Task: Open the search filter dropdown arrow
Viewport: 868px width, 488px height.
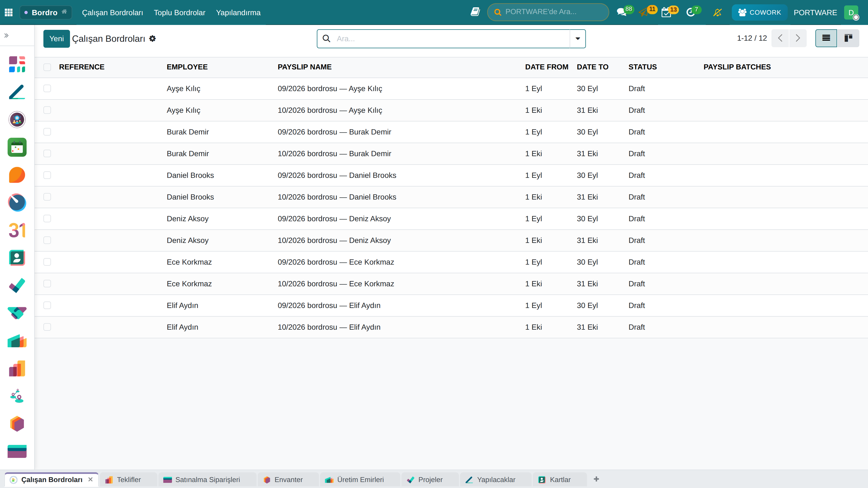Action: tap(577, 39)
